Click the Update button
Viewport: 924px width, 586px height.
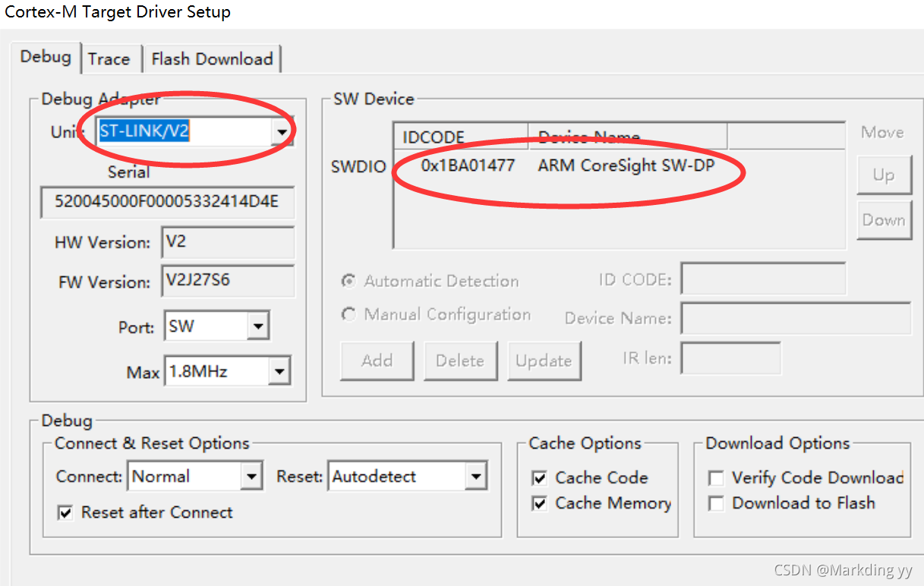tap(544, 361)
